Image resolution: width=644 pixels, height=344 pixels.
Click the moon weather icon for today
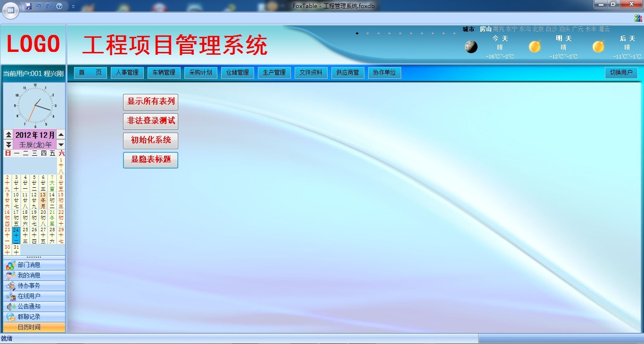point(471,47)
